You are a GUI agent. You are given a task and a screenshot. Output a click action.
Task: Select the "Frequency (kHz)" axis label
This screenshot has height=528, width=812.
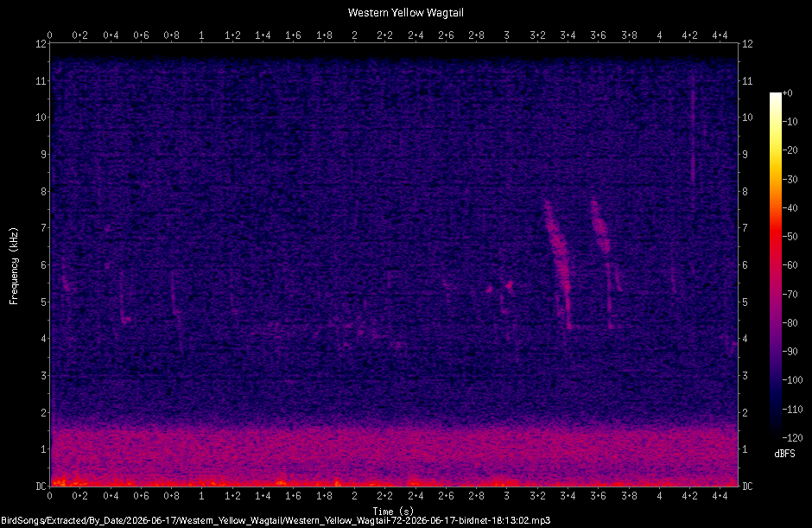click(x=14, y=266)
